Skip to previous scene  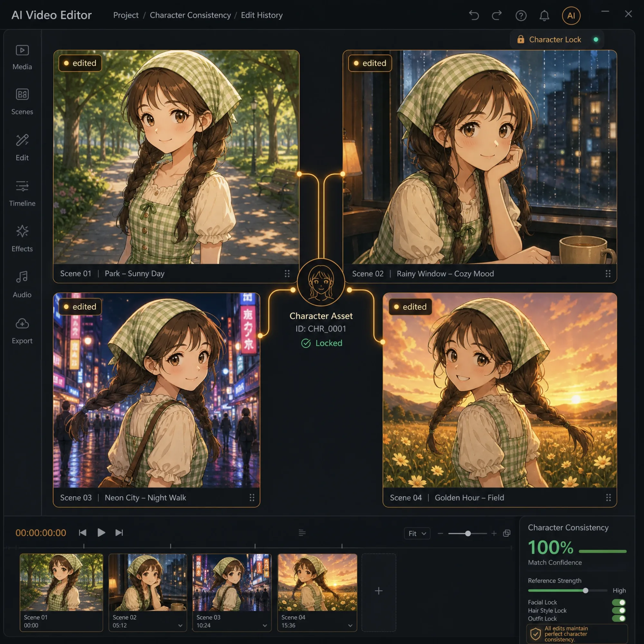83,533
